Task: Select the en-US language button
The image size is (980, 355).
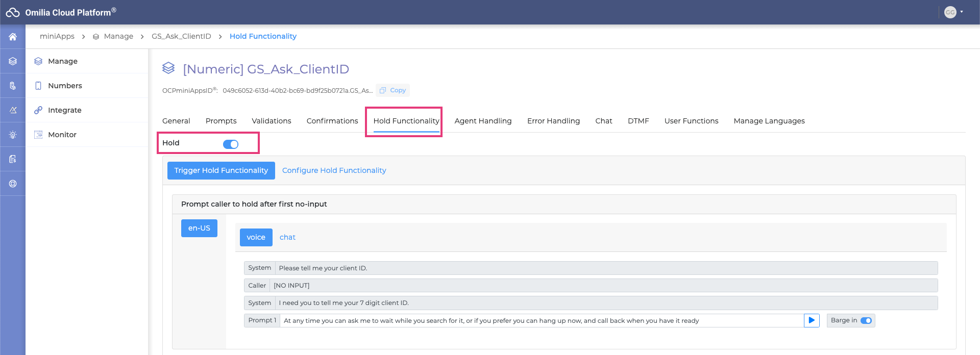Action: click(x=199, y=228)
